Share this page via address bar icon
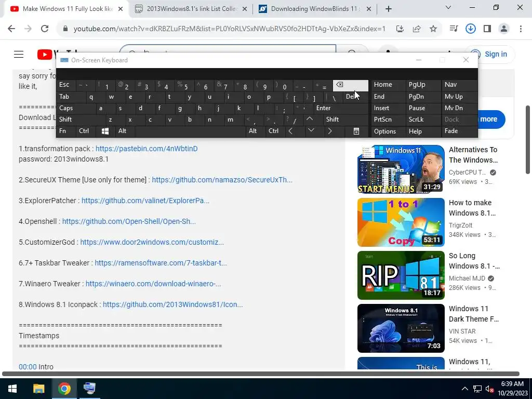 pos(417,29)
